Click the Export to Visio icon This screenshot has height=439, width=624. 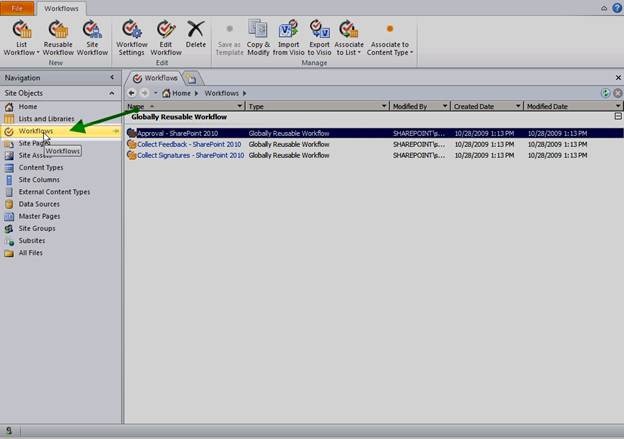(320, 29)
